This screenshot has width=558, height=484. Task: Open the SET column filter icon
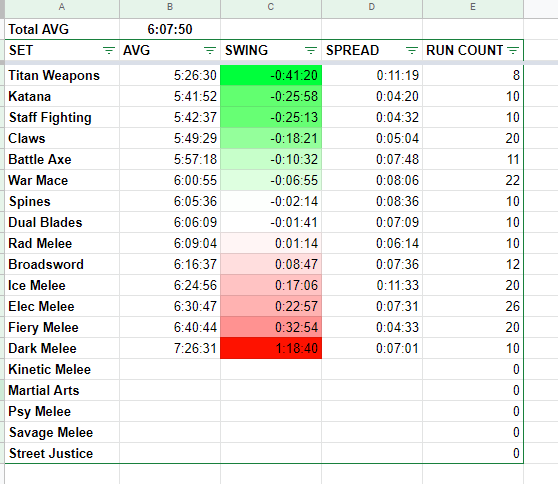point(109,51)
